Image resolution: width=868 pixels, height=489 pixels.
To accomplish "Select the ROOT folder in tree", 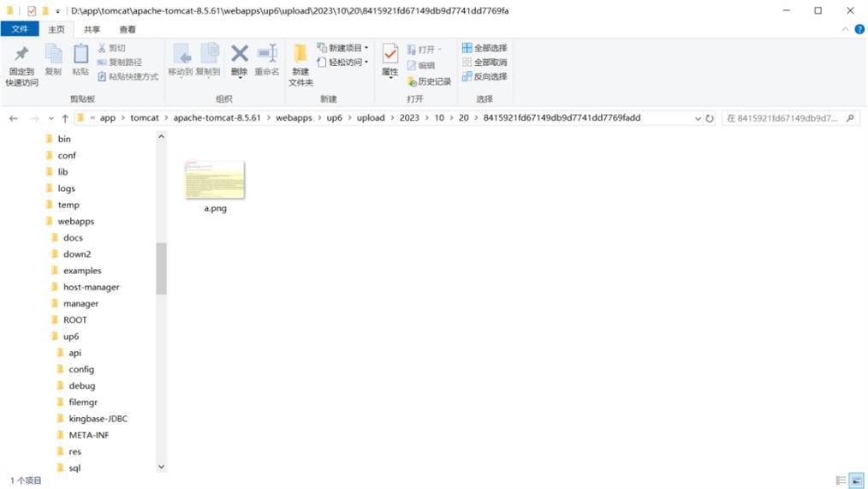I will (74, 320).
